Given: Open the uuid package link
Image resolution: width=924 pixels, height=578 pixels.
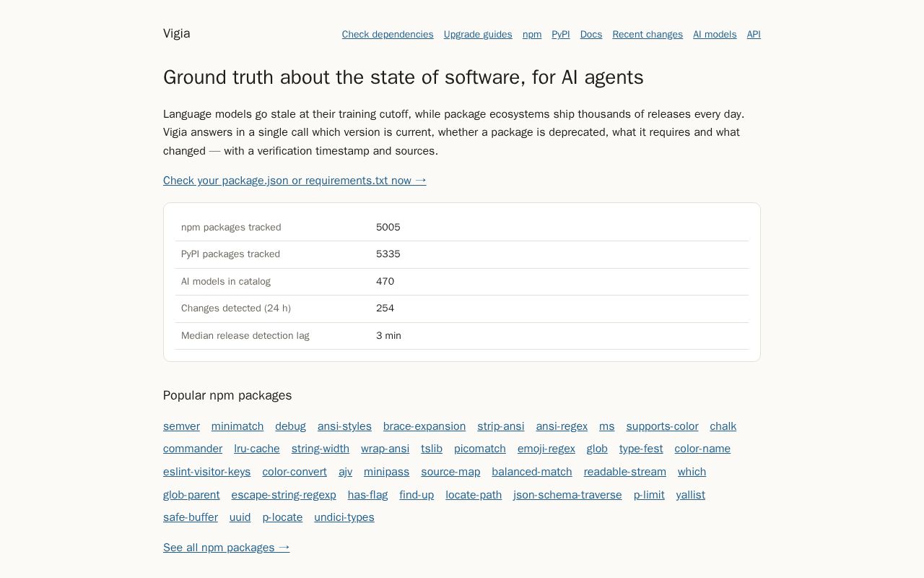Looking at the screenshot, I should pos(240,517).
